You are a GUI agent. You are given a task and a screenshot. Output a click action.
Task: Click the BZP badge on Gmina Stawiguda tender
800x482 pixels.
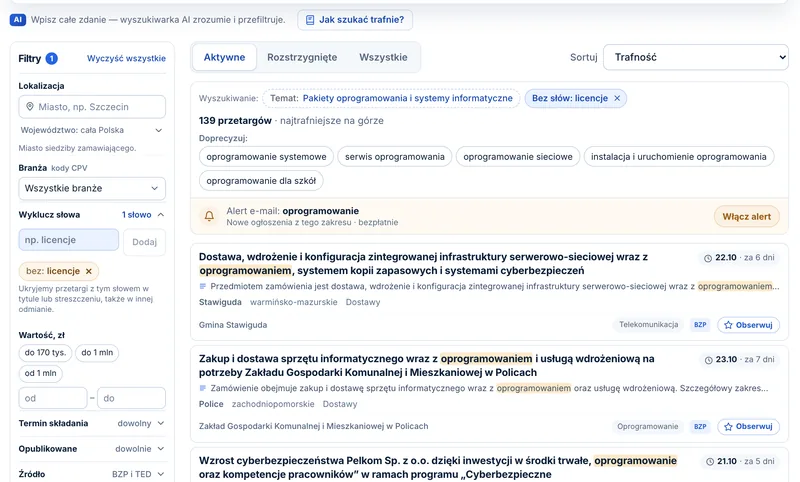700,324
